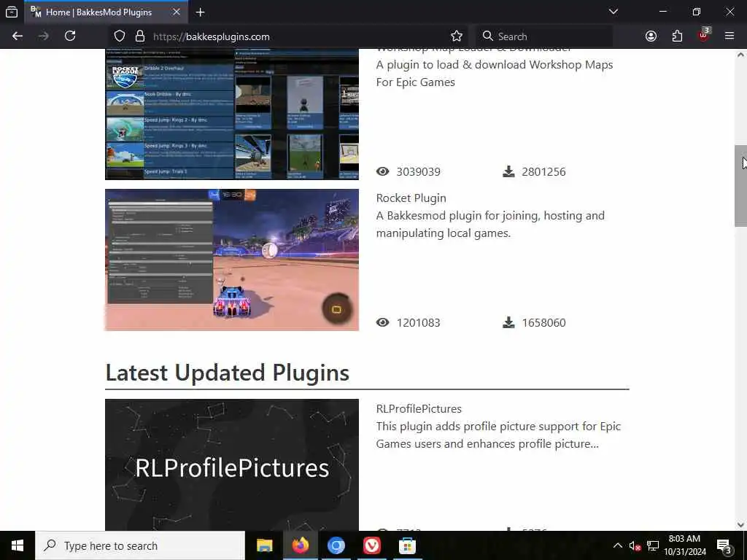Open the Windows Start menu

pyautogui.click(x=18, y=545)
